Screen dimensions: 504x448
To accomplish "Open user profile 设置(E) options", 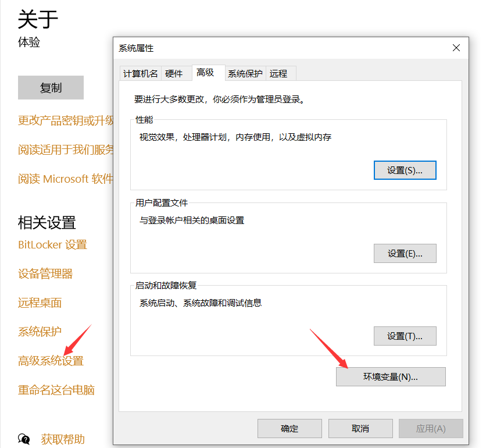I will tap(405, 253).
